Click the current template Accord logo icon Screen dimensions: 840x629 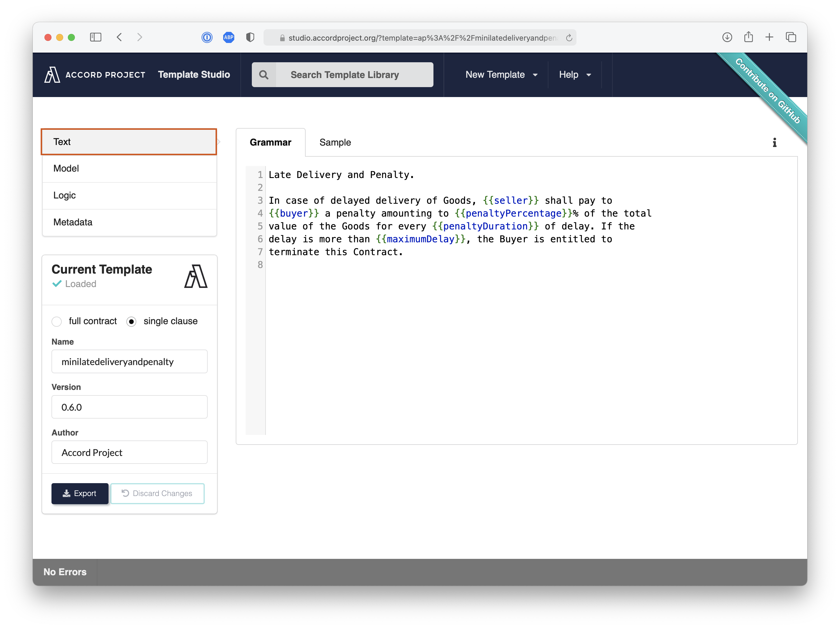click(196, 277)
